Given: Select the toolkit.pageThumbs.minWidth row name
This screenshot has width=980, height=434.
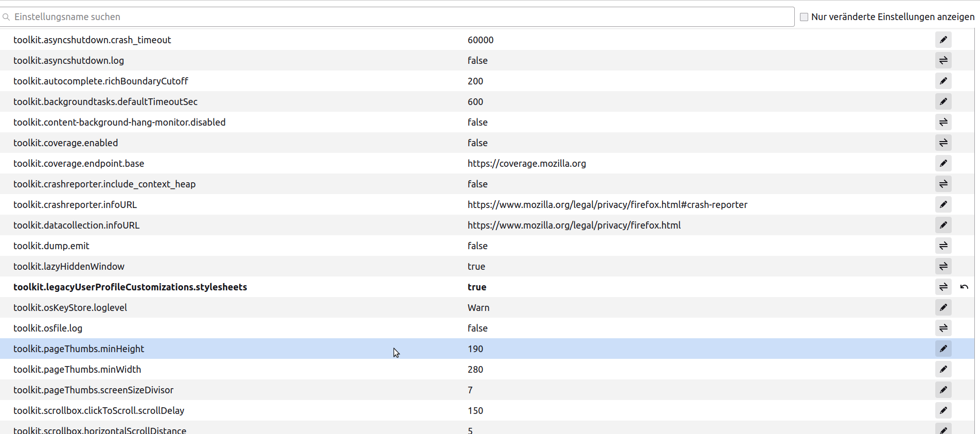Looking at the screenshot, I should [x=77, y=369].
